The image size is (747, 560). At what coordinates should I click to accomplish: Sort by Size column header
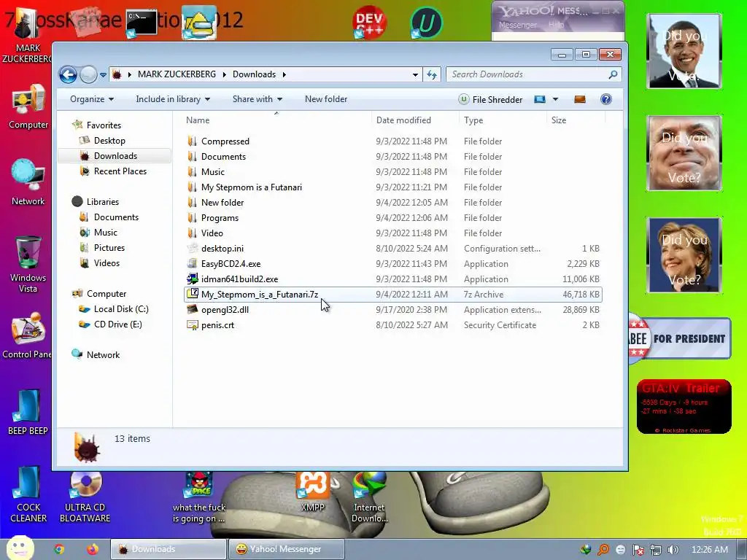click(x=576, y=120)
